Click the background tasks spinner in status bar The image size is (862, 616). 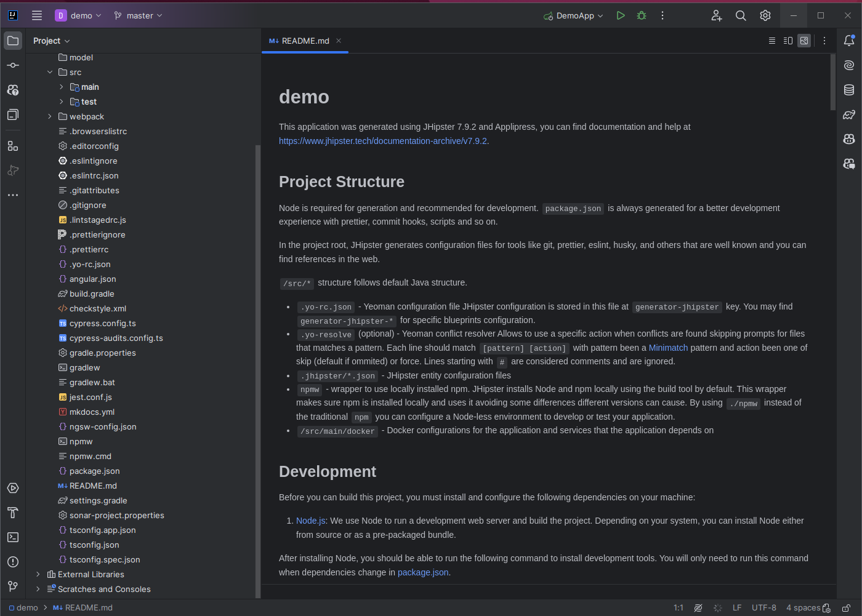pos(717,608)
